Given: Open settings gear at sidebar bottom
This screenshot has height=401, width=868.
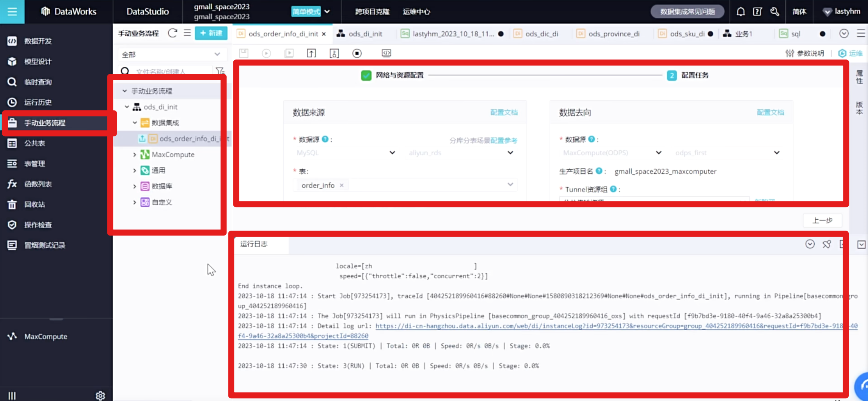Looking at the screenshot, I should click(100, 395).
